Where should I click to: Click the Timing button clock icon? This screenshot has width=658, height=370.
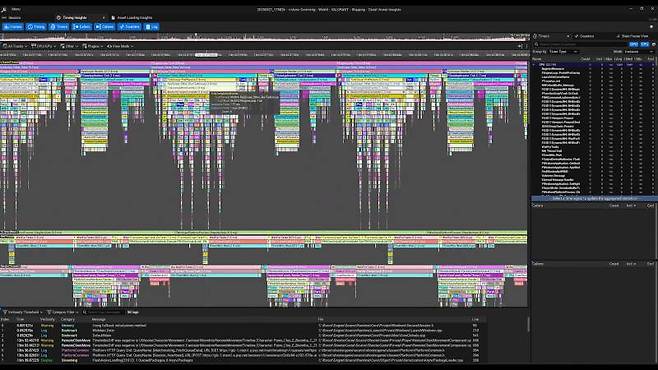tap(30, 27)
